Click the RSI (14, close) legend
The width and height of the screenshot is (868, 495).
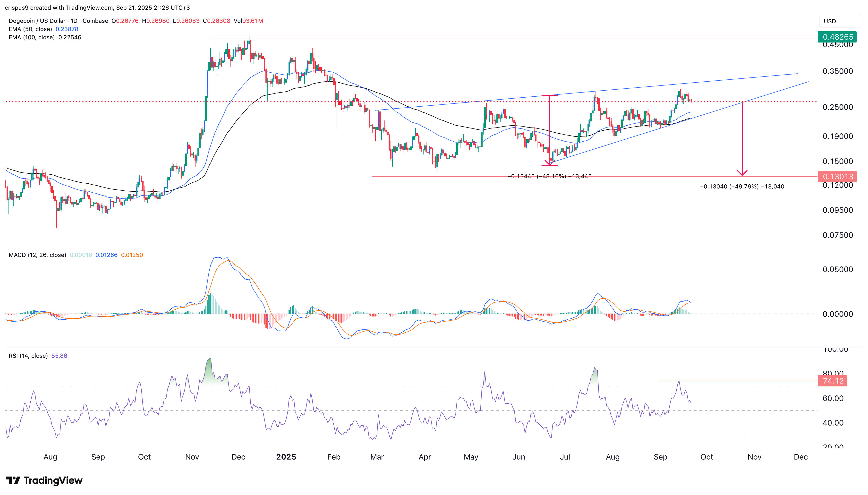click(x=28, y=356)
